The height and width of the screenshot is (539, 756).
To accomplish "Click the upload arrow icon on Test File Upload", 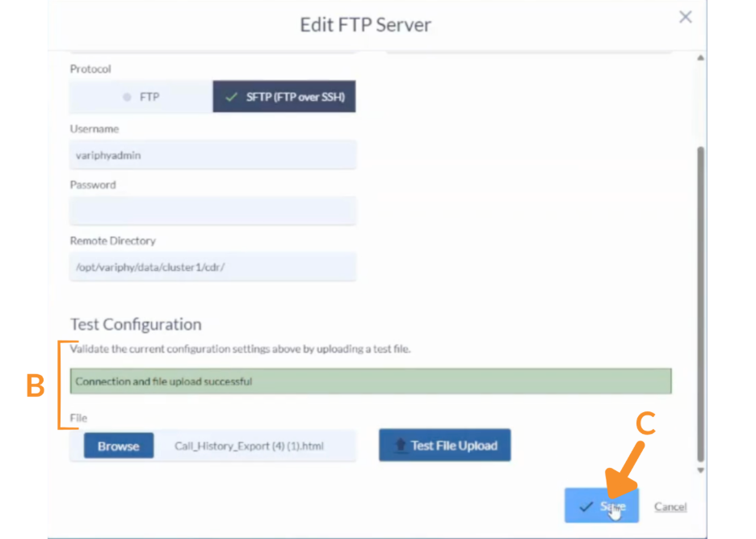I will click(x=400, y=445).
